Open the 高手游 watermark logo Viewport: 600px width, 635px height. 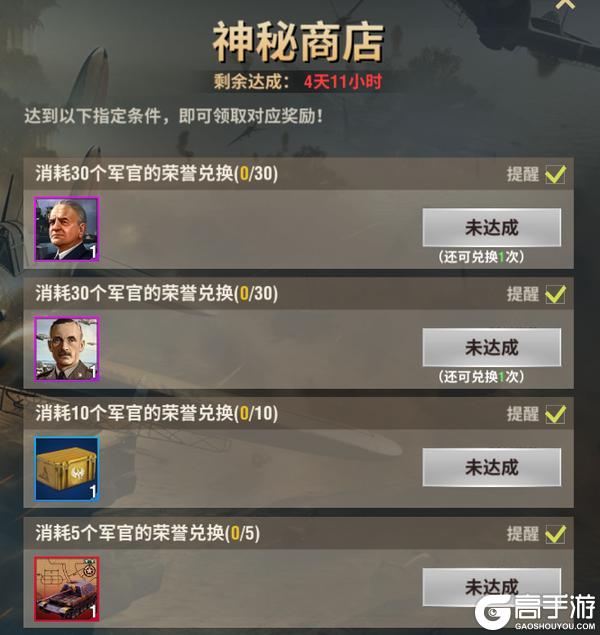(536, 612)
